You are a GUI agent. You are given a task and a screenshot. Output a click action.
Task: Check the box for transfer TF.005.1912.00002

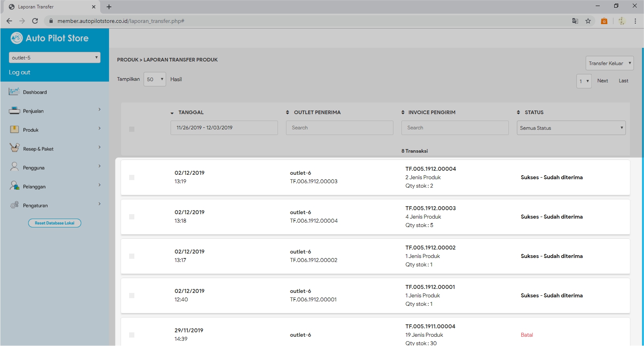coord(132,256)
